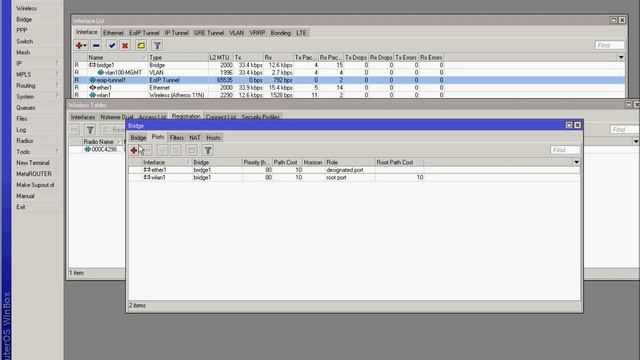
Task: Click the radio icon beside 000C4298 in Wireless Tables
Action: point(87,149)
